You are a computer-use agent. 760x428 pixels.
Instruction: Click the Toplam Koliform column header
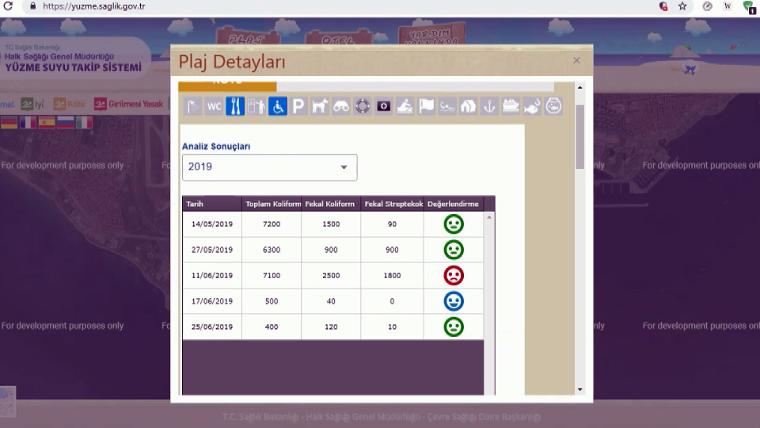click(x=271, y=204)
